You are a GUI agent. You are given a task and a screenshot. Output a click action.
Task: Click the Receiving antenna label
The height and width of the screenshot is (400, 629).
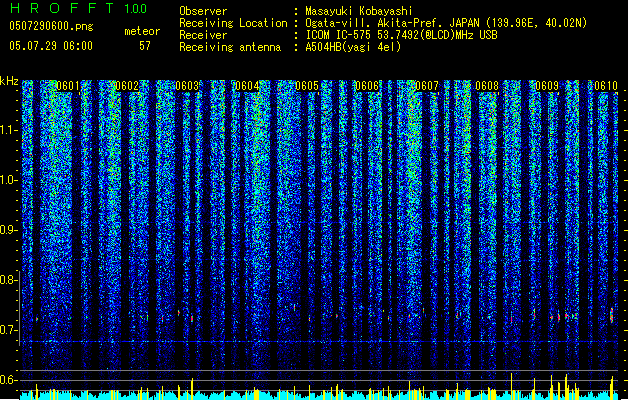point(230,47)
